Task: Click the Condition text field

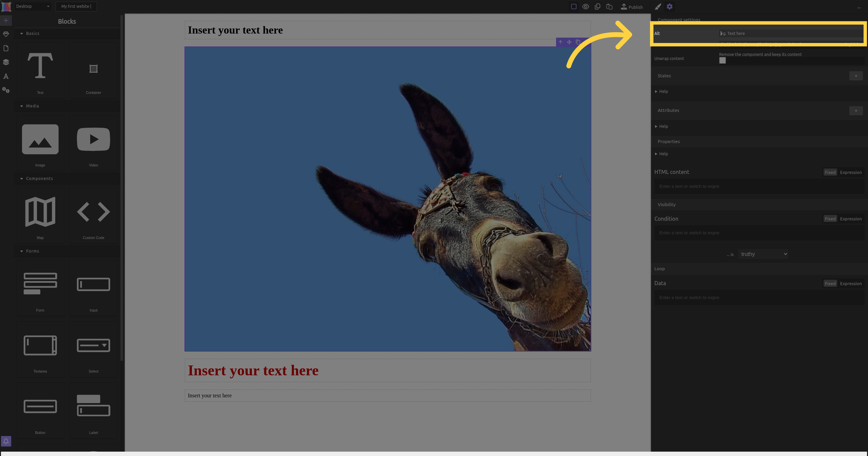Action: coord(759,233)
